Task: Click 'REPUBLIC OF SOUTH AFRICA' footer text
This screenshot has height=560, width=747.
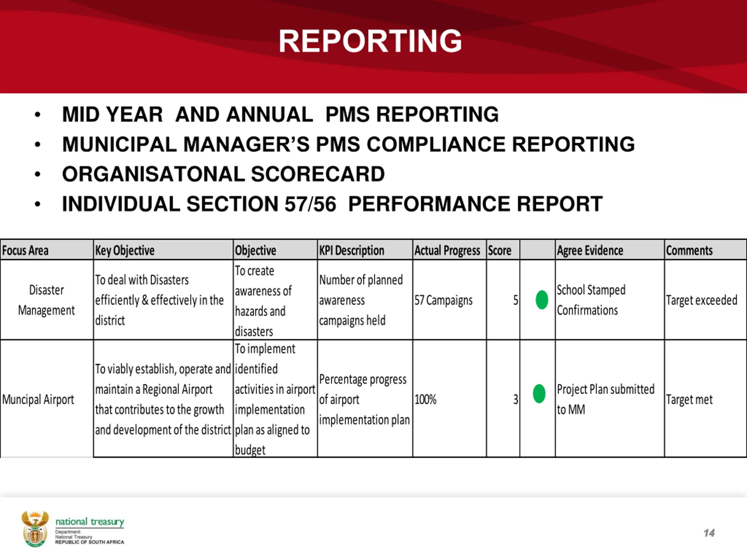Action: pos(90,542)
